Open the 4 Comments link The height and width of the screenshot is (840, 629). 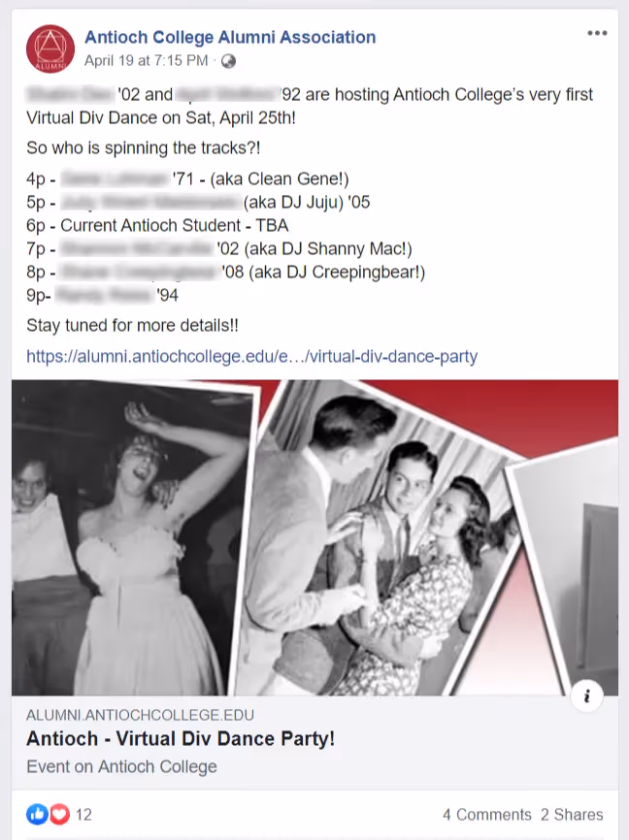[486, 815]
